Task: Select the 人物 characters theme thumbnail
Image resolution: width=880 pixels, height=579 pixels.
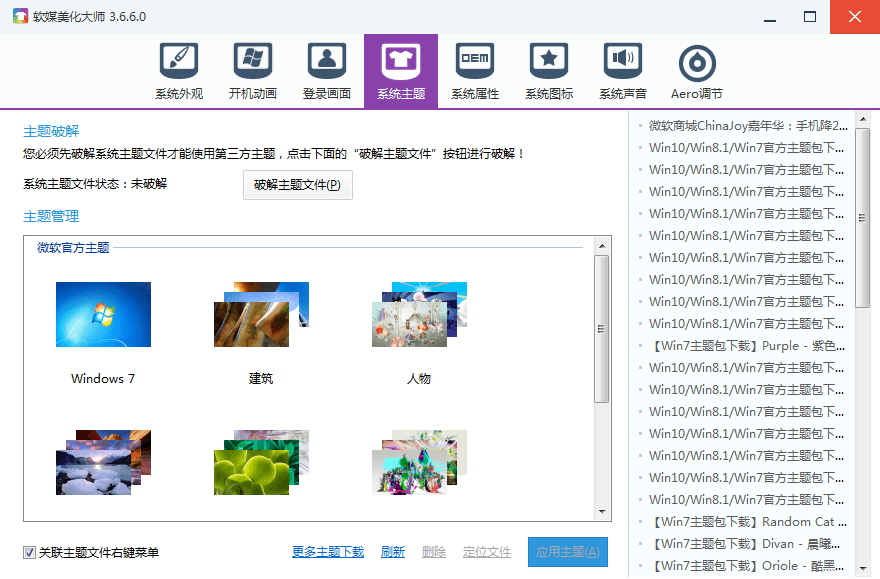Action: 419,315
